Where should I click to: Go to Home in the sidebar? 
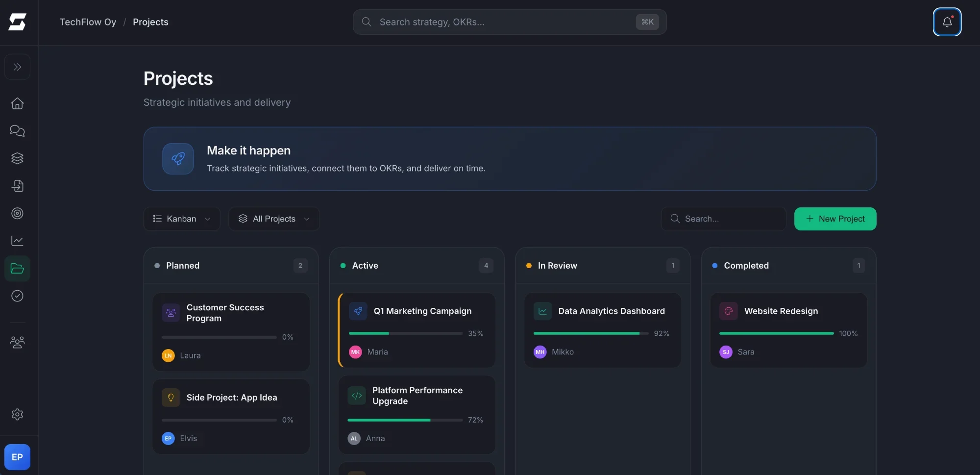(x=17, y=103)
